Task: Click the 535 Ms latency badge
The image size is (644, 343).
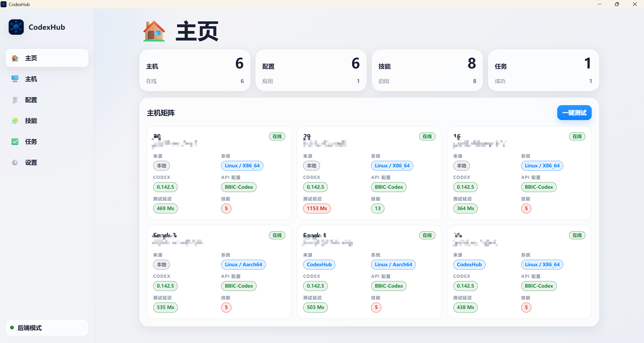Action: coord(166,307)
